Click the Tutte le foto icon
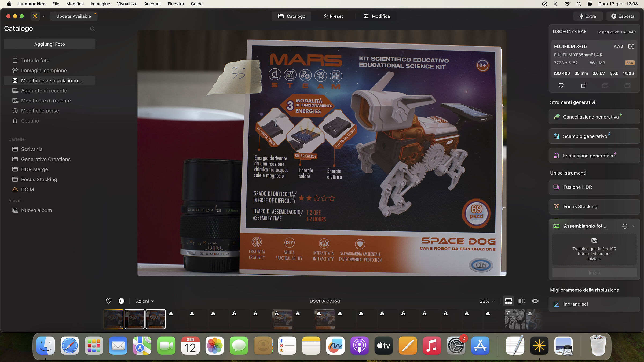The image size is (644, 362). (x=15, y=60)
